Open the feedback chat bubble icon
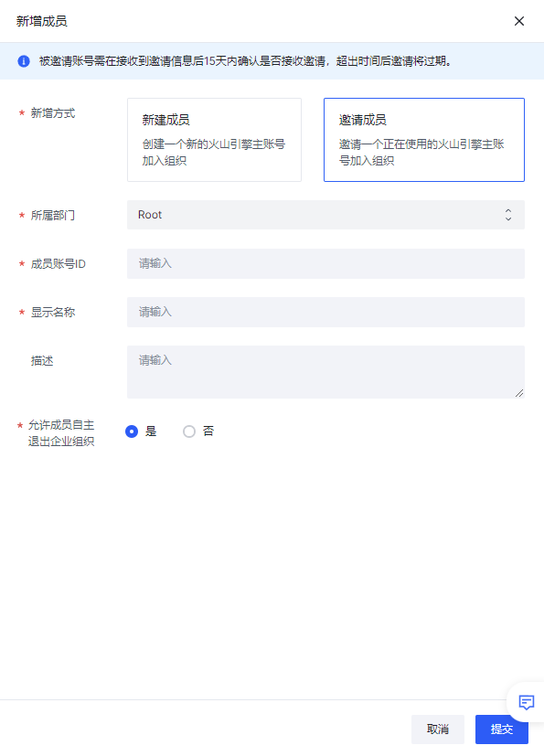 click(526, 702)
